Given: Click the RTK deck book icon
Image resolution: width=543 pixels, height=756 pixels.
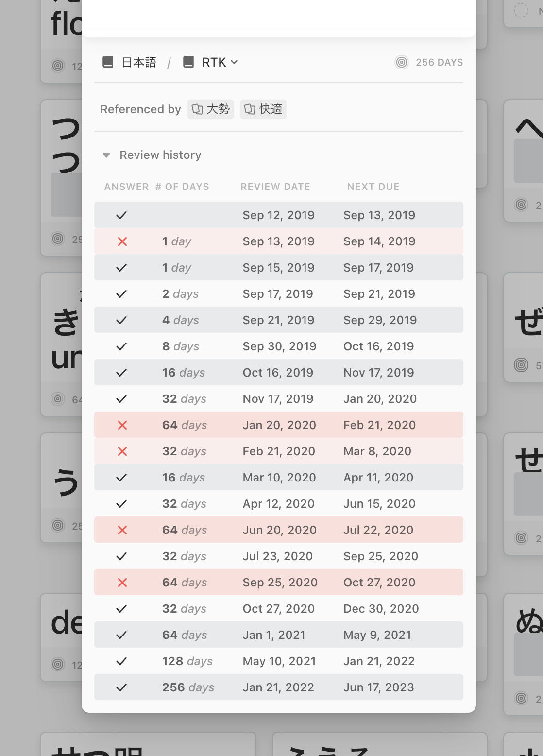Looking at the screenshot, I should pyautogui.click(x=188, y=62).
